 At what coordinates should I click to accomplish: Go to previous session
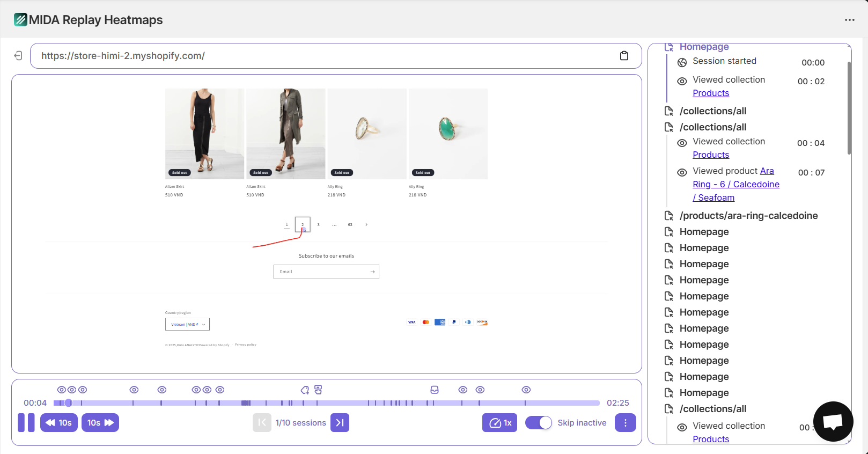click(x=262, y=423)
